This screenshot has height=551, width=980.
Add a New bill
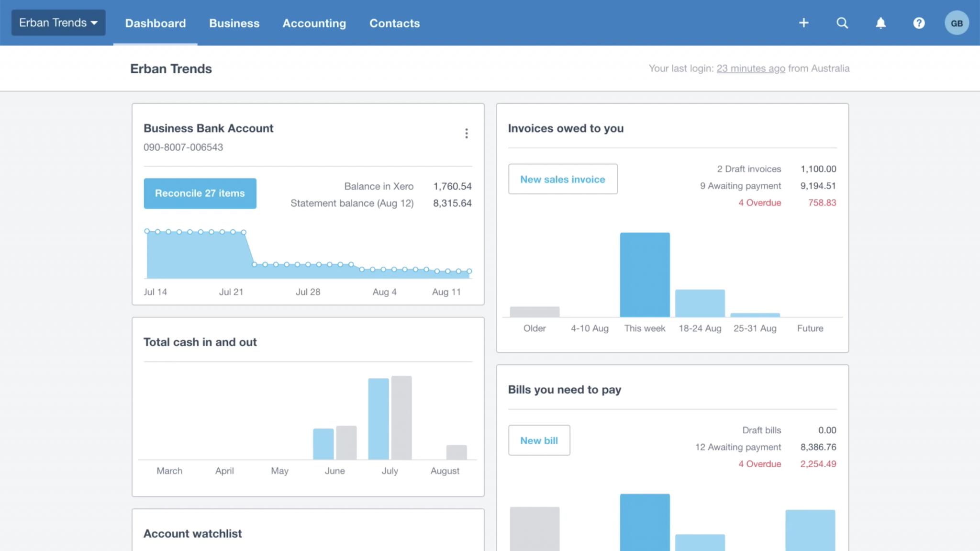(x=539, y=440)
